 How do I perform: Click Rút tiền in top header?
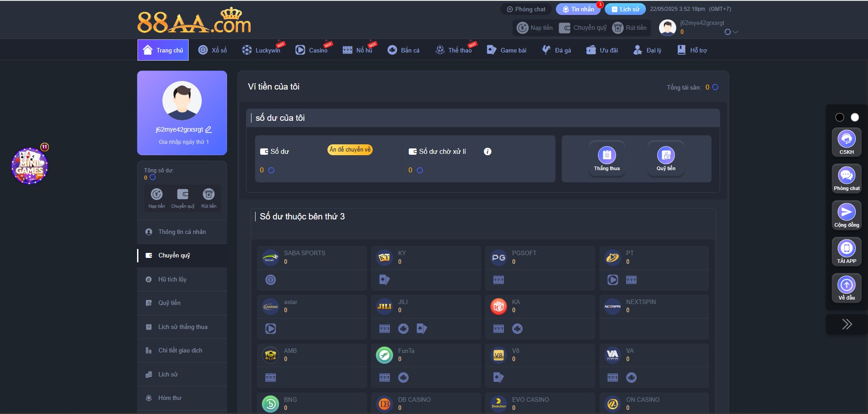629,28
